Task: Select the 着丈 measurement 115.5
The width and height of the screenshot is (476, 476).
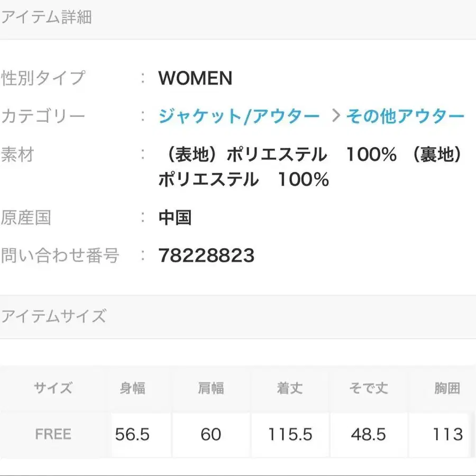Action: pyautogui.click(x=289, y=434)
